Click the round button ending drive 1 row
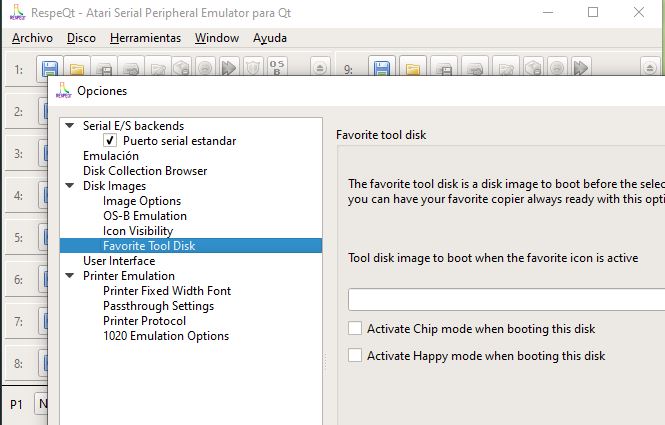 click(320, 69)
